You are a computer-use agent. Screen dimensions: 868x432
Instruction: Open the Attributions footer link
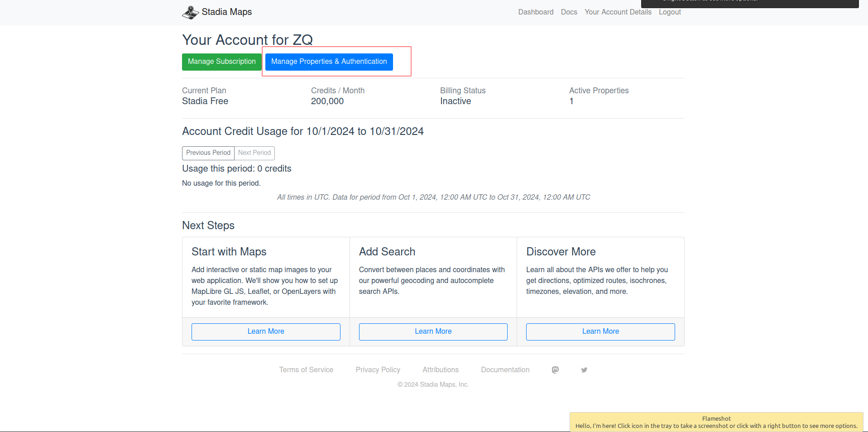click(x=441, y=370)
